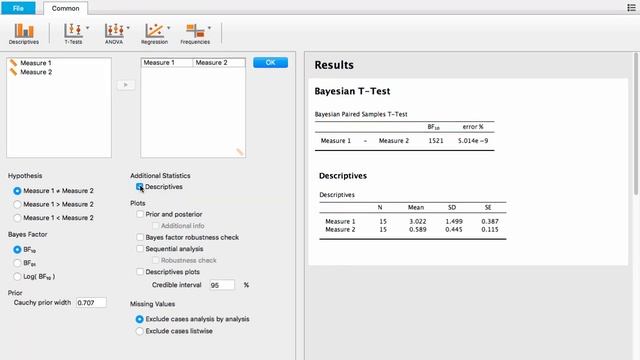The width and height of the screenshot is (640, 360).
Task: Click Measure 2 mean value 0.589
Action: pyautogui.click(x=418, y=229)
